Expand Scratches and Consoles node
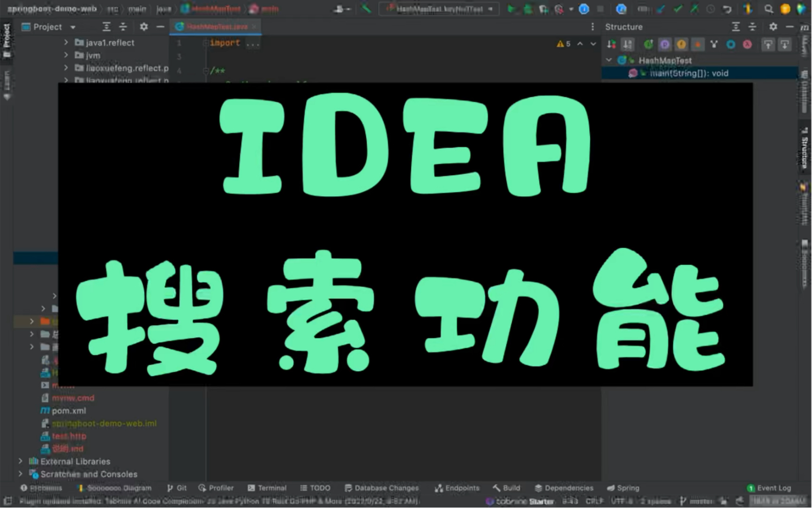Screen dimensions: 812x508 point(21,474)
